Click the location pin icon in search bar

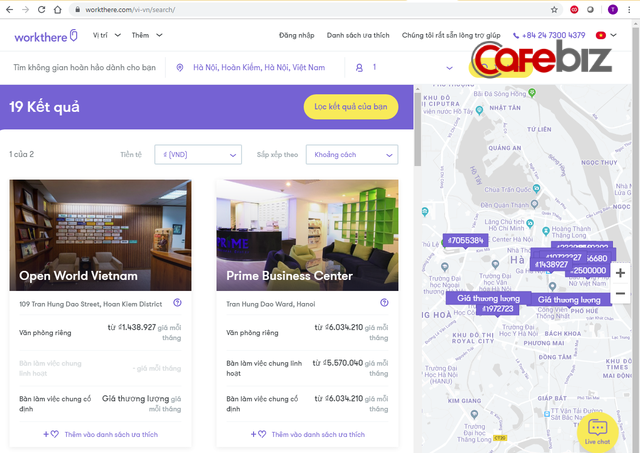[180, 68]
